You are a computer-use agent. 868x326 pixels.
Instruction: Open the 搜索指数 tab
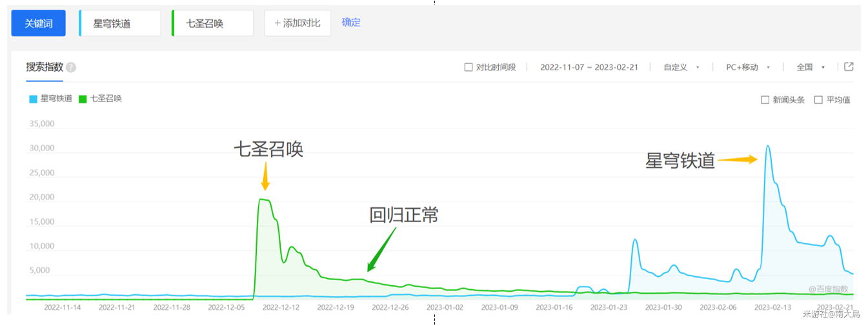pos(45,67)
